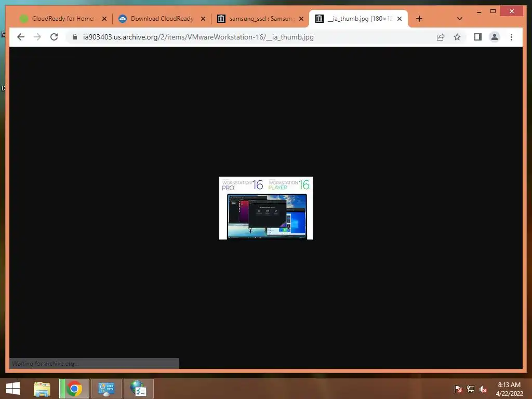Click the network tray icon
Image resolution: width=532 pixels, height=399 pixels.
pos(471,389)
